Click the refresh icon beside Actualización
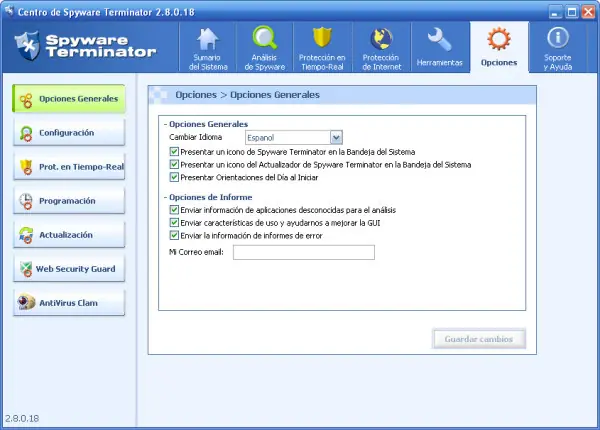 pos(26,235)
